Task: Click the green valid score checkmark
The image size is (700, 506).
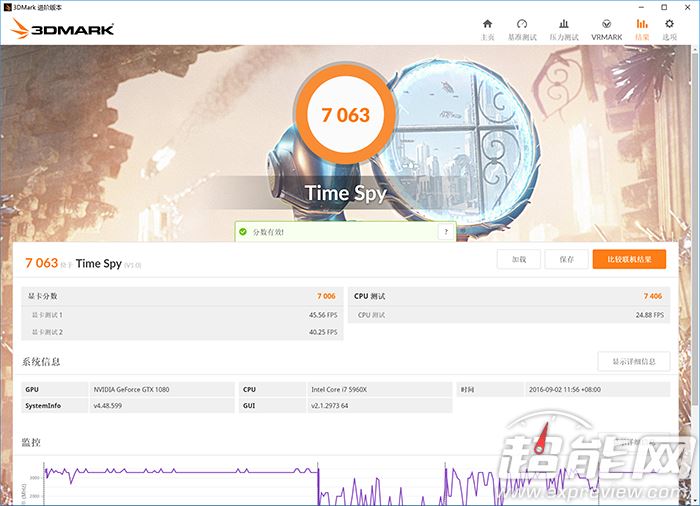Action: point(243,232)
